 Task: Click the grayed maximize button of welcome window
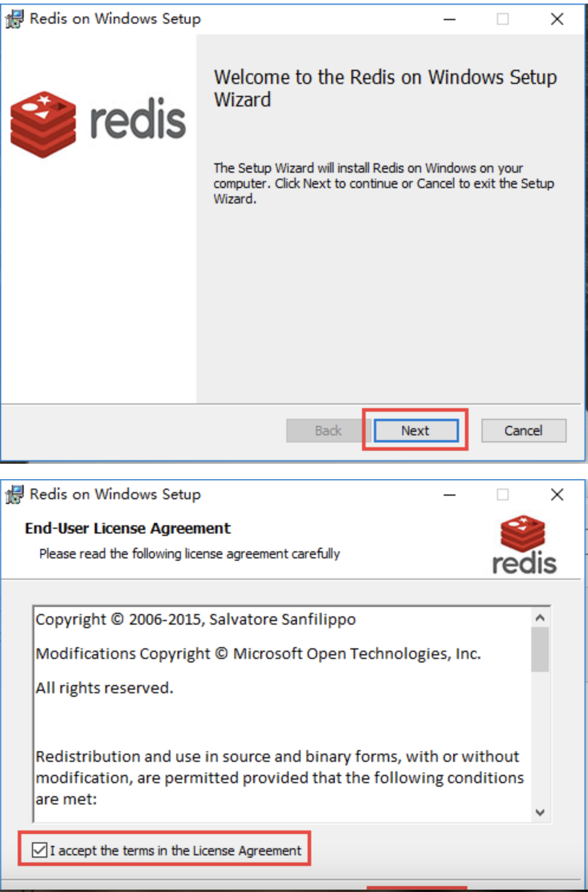coord(503,19)
